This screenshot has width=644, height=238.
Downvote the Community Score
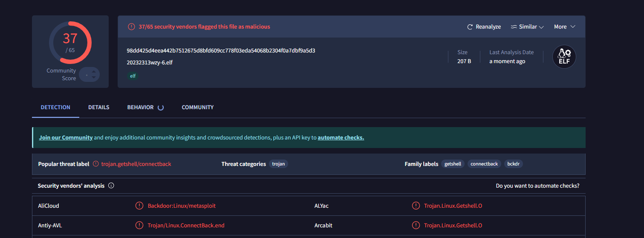94,78
